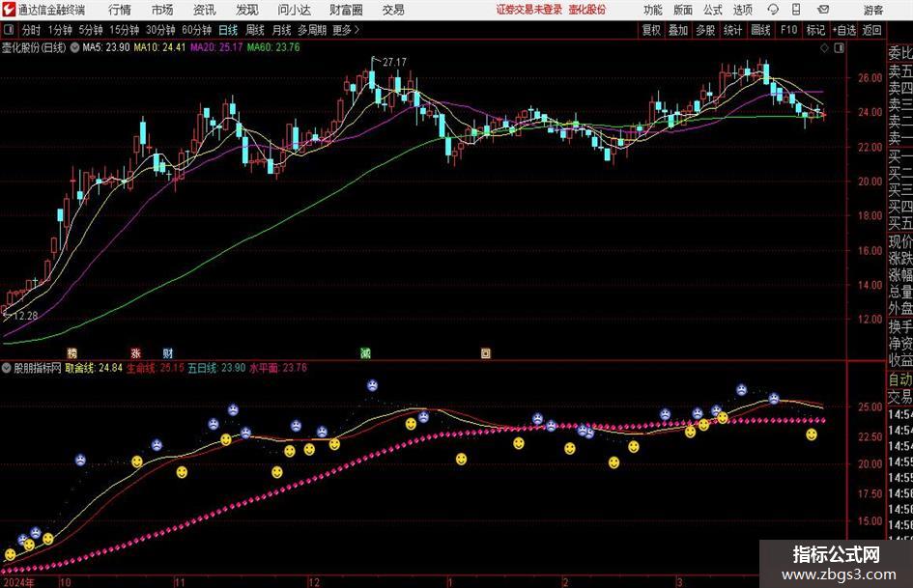This screenshot has width=913, height=588.
Task: Open the 公式 menu
Action: 713,10
